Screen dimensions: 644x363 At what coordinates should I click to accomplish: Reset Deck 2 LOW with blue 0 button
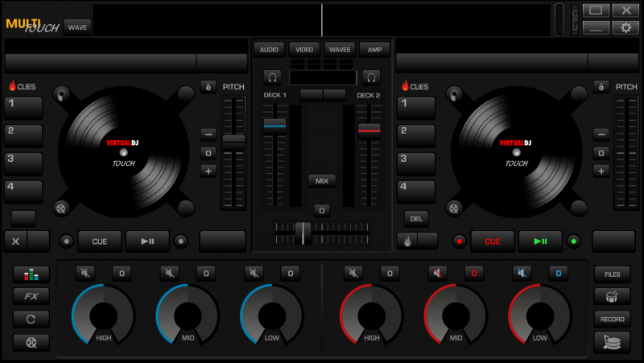pos(558,273)
